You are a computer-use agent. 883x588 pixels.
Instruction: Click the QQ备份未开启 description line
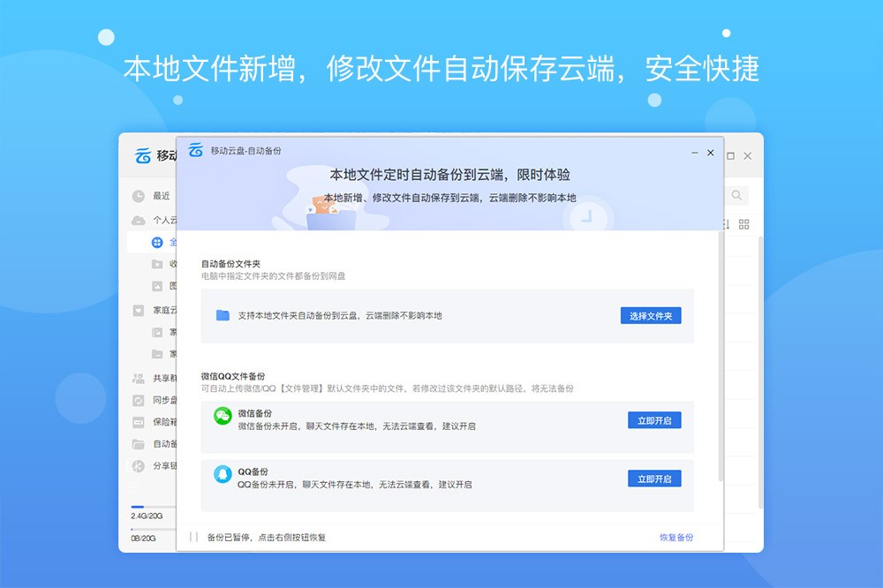pyautogui.click(x=355, y=485)
